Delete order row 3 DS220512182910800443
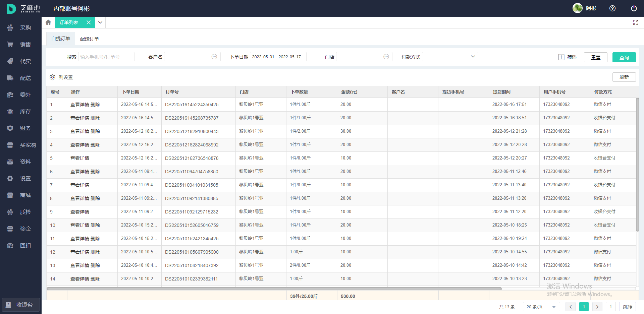Image resolution: width=644 pixels, height=314 pixels. [95, 131]
